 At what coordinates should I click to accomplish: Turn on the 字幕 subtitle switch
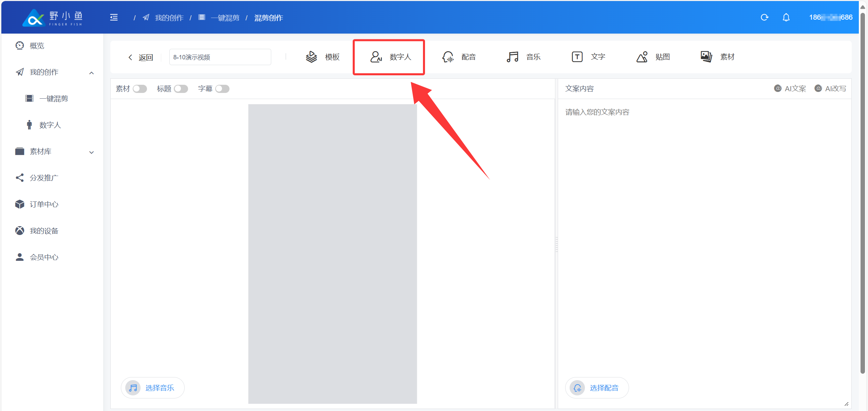coord(222,89)
